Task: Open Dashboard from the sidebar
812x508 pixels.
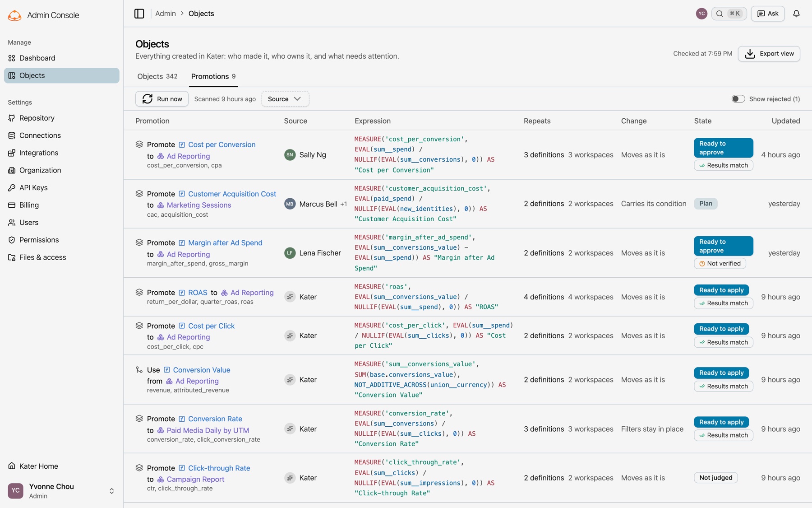Action: click(61, 58)
